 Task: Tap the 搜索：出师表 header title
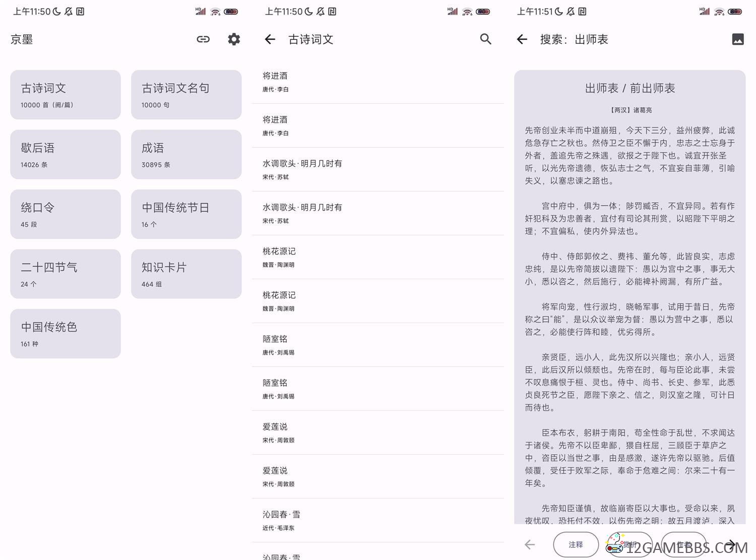point(574,39)
